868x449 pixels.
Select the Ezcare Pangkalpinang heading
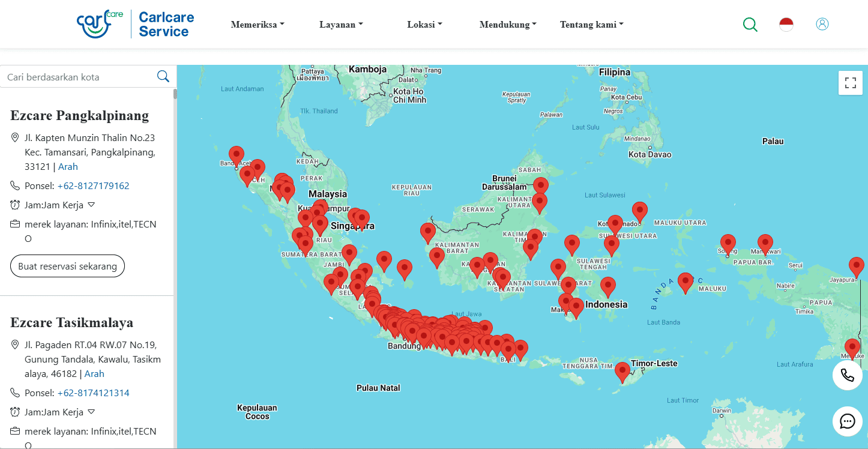coord(80,115)
